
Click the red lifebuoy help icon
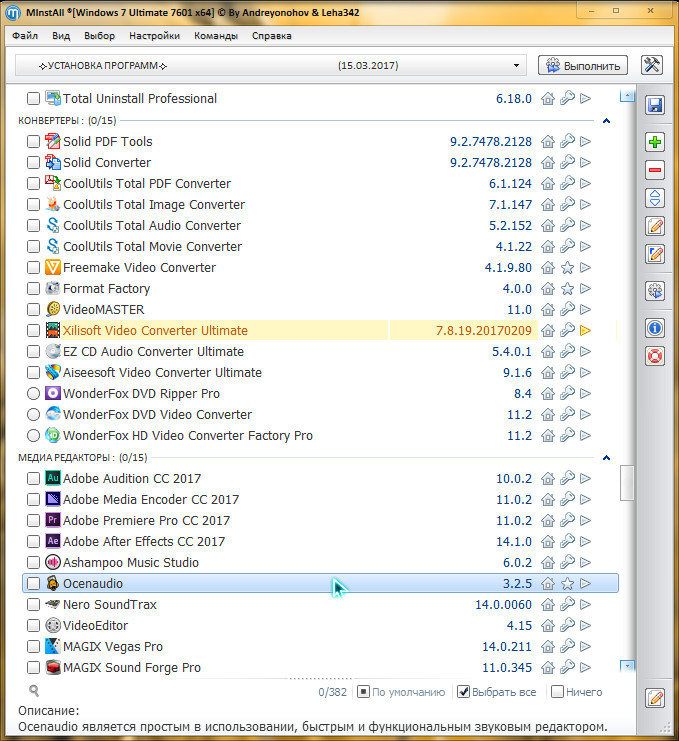(x=655, y=356)
